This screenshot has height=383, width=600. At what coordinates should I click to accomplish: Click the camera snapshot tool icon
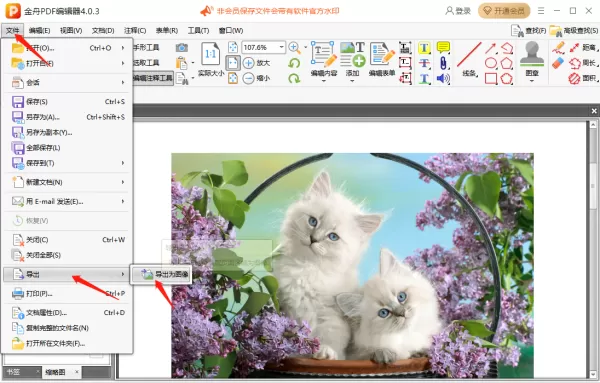tap(182, 47)
